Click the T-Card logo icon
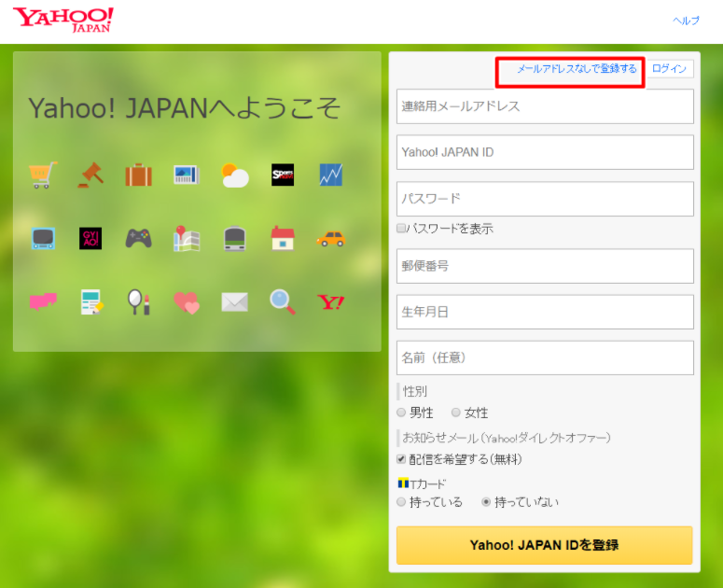 point(403,483)
